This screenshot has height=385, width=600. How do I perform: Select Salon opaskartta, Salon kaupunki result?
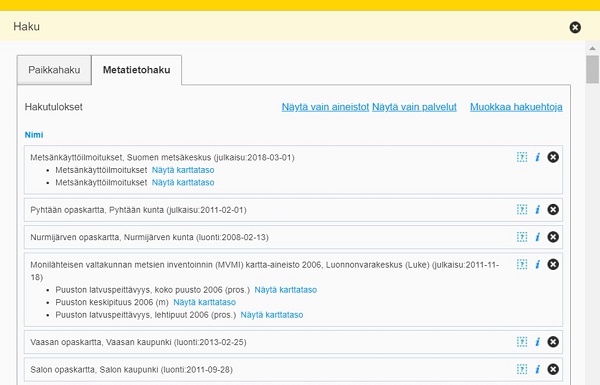click(131, 370)
